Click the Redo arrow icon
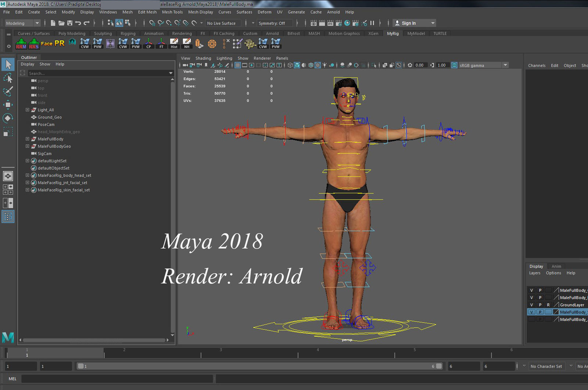This screenshot has height=390, width=588. (87, 23)
